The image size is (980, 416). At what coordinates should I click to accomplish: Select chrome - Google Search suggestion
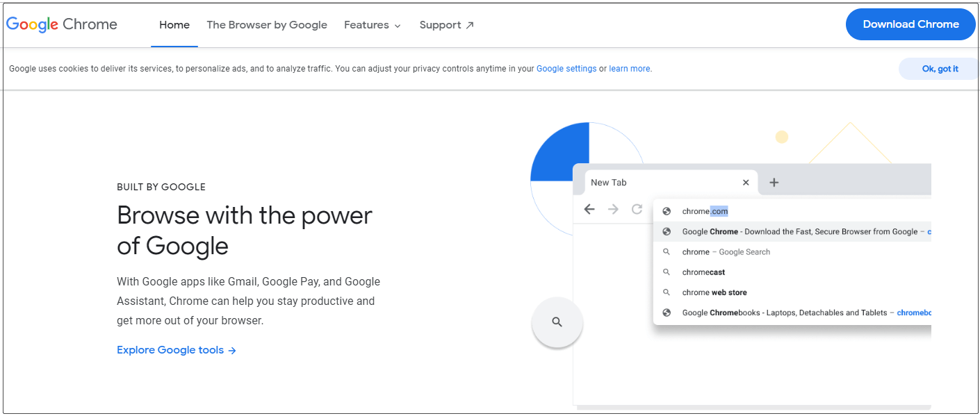tap(792, 252)
